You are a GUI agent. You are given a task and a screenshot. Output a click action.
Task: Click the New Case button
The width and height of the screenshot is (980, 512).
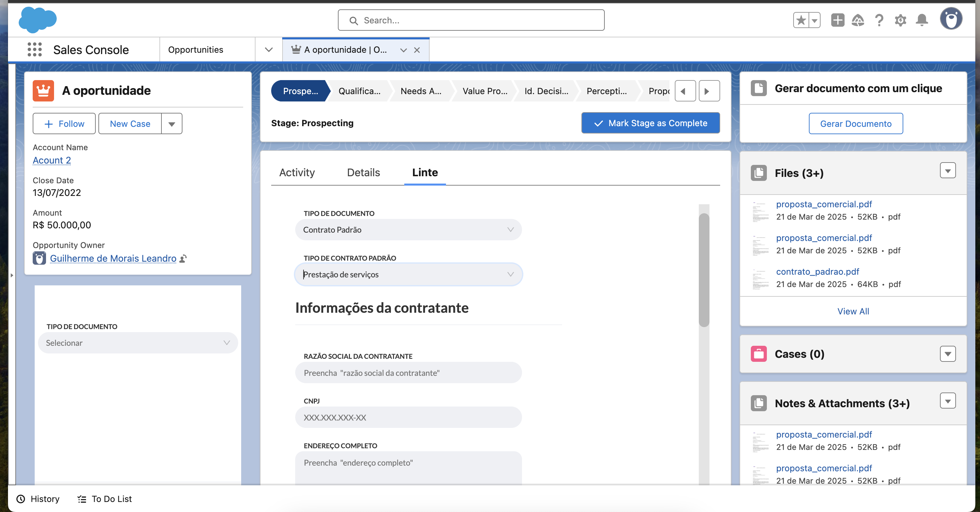130,124
